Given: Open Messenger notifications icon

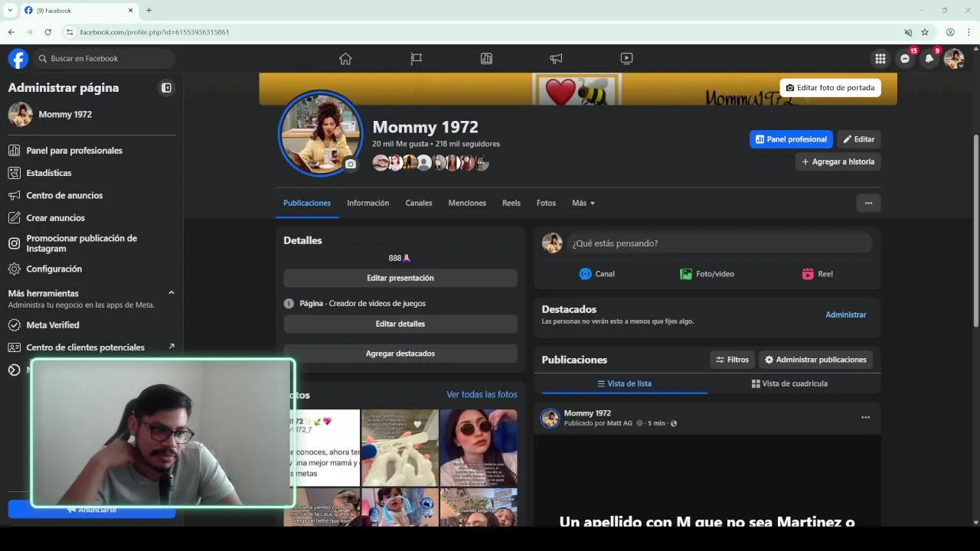Looking at the screenshot, I should [x=905, y=58].
